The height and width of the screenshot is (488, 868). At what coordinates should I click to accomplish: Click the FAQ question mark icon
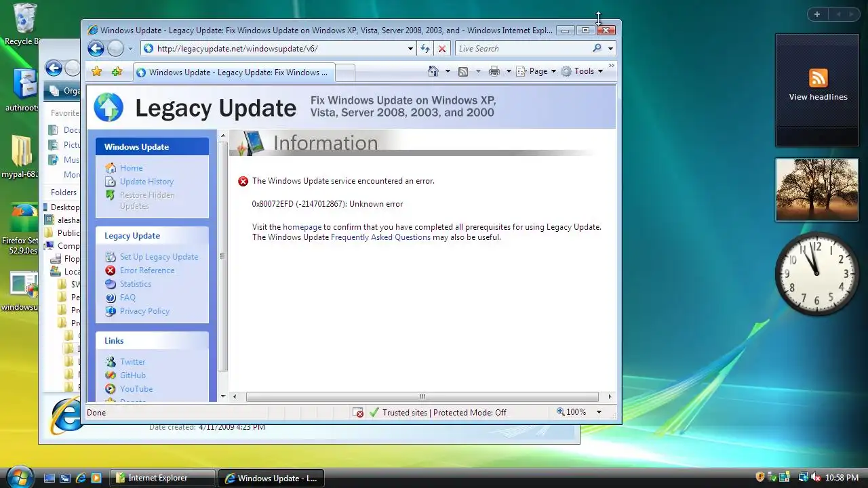111,298
